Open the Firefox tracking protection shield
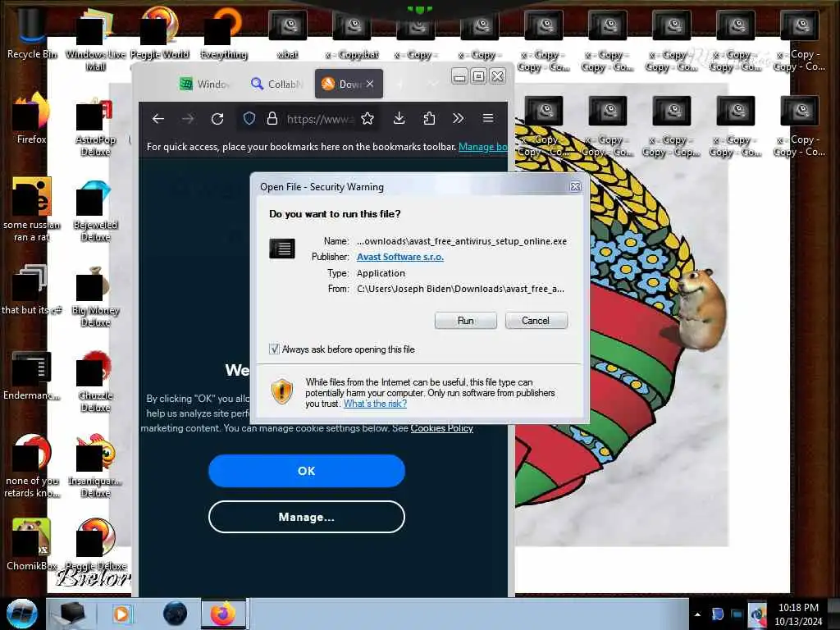The height and width of the screenshot is (630, 840). tap(249, 118)
